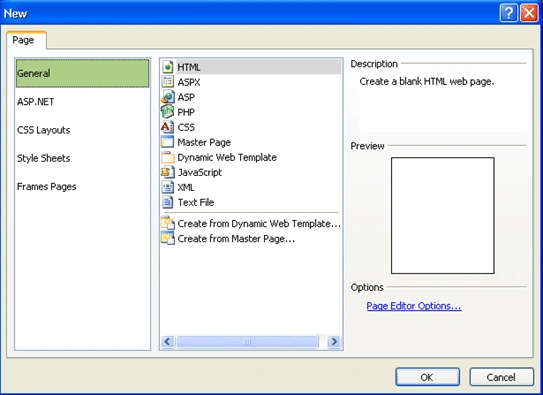Select the General category
The width and height of the screenshot is (543, 395).
tap(82, 73)
